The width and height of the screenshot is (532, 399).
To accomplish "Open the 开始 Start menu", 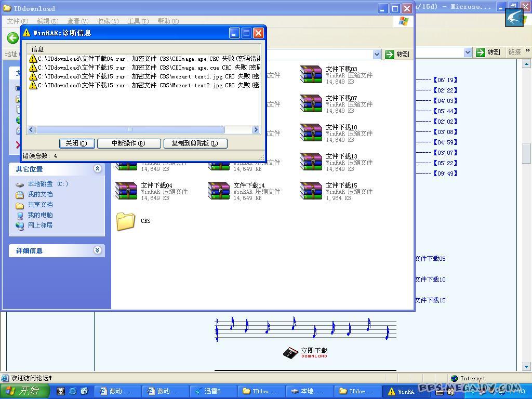I will 24,391.
